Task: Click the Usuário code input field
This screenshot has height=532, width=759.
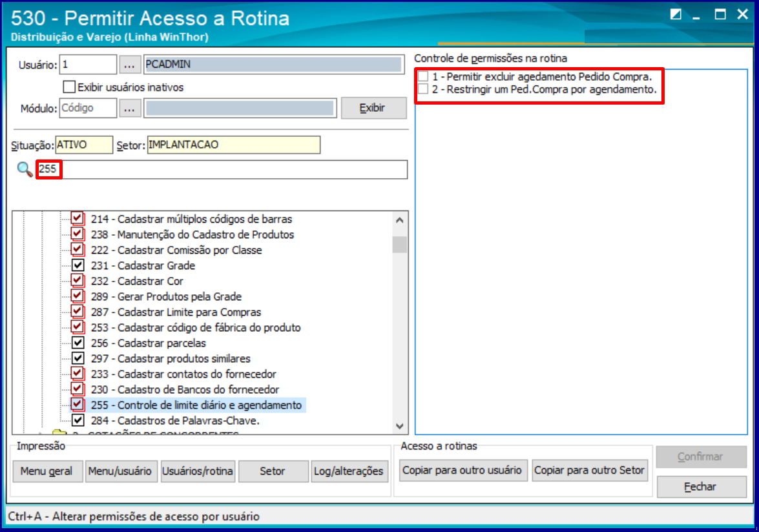Action: 88,65
